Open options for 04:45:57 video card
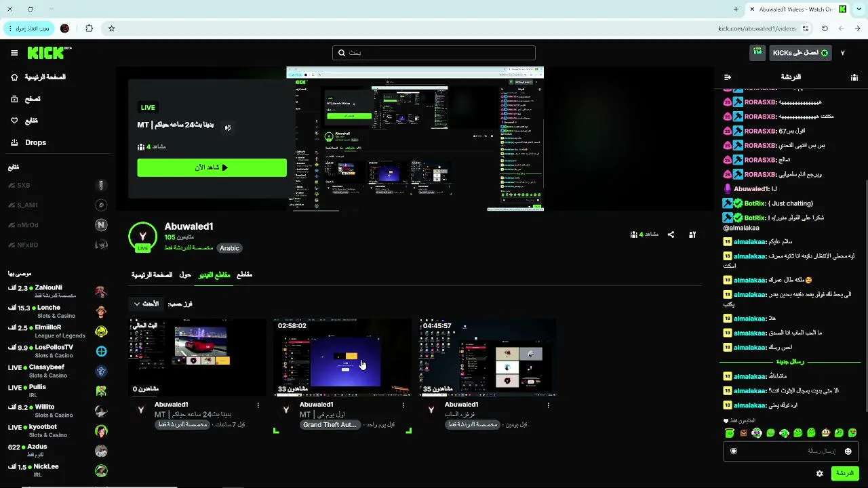Screen dimensions: 868x488 coord(548,405)
